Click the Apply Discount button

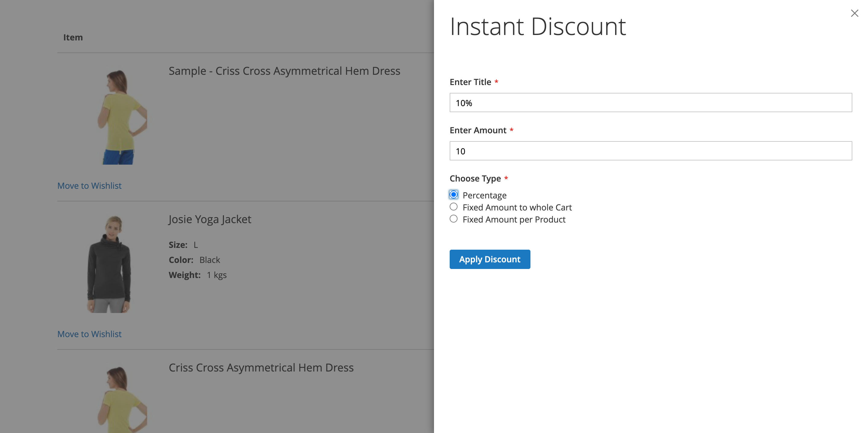[489, 259]
